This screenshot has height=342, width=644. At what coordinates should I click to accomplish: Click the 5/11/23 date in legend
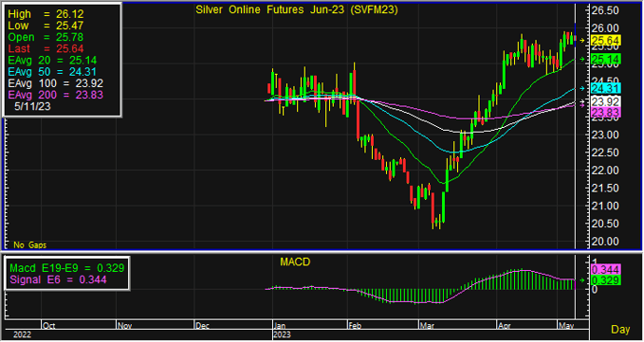point(33,106)
